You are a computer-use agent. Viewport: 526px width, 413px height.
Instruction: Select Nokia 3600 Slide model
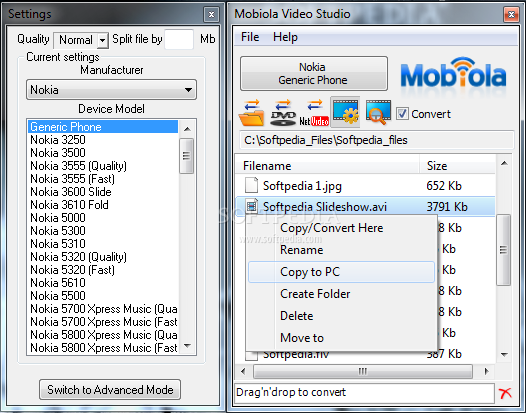coord(103,192)
